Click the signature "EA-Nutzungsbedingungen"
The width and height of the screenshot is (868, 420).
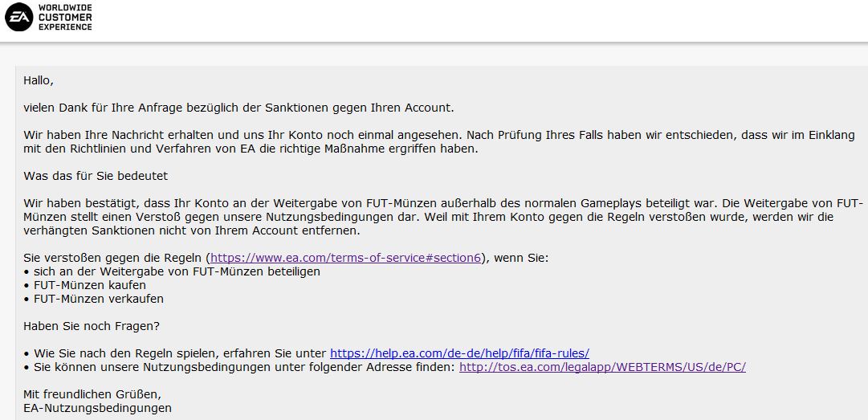(97, 409)
